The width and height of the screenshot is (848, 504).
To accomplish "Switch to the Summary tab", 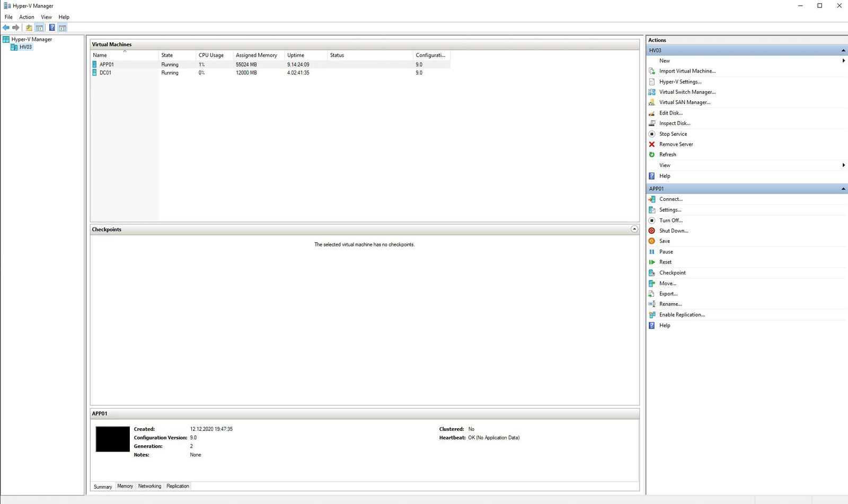I will tap(103, 487).
